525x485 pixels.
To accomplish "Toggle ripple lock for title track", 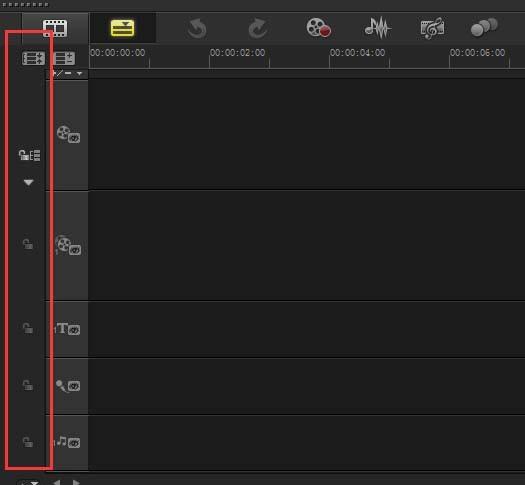I will click(x=28, y=328).
